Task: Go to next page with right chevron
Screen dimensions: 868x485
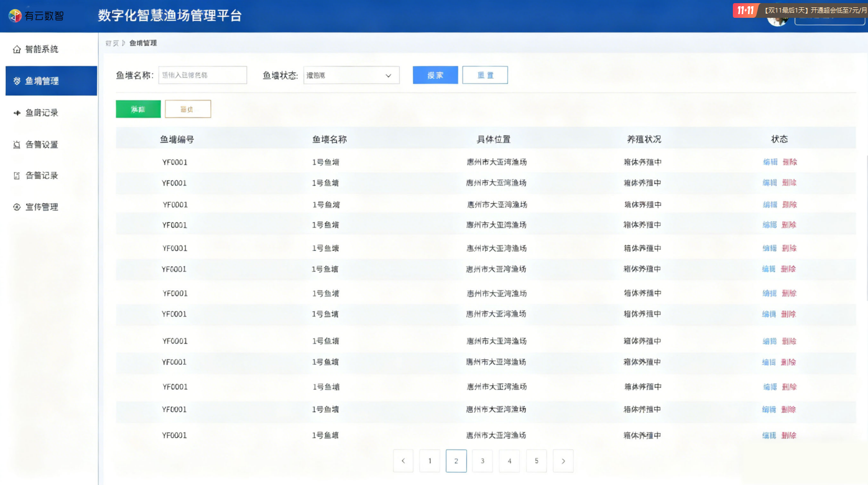Action: tap(563, 461)
